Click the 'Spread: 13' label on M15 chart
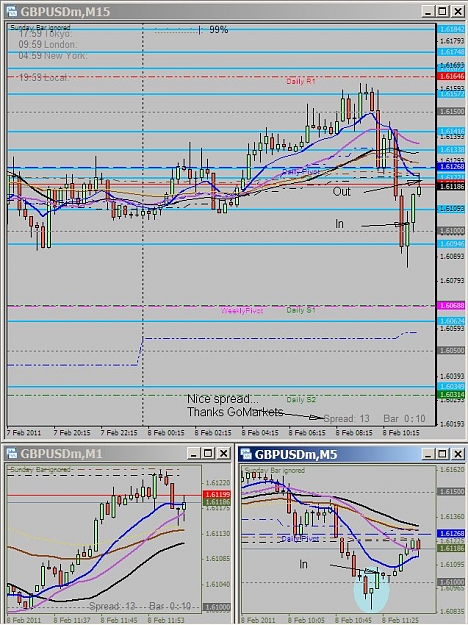 point(346,419)
